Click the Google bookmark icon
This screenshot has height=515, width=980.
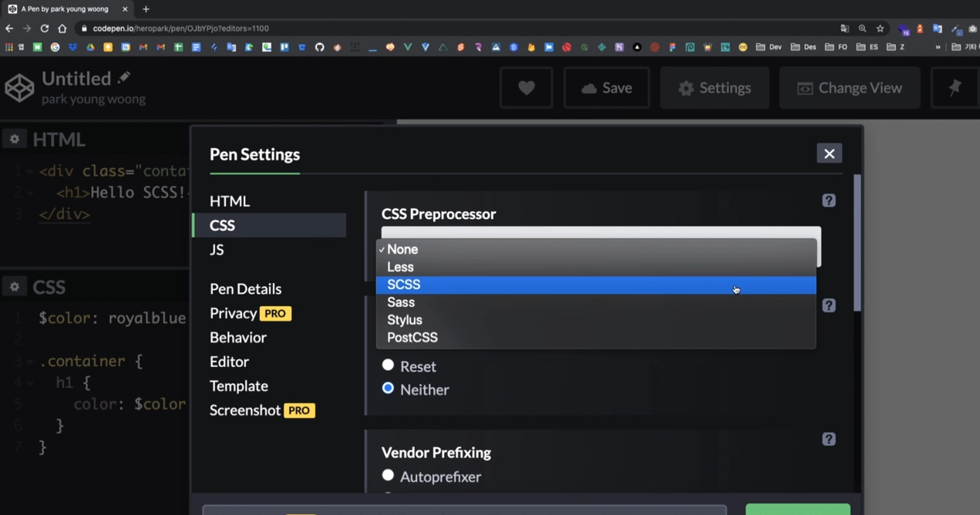point(55,47)
